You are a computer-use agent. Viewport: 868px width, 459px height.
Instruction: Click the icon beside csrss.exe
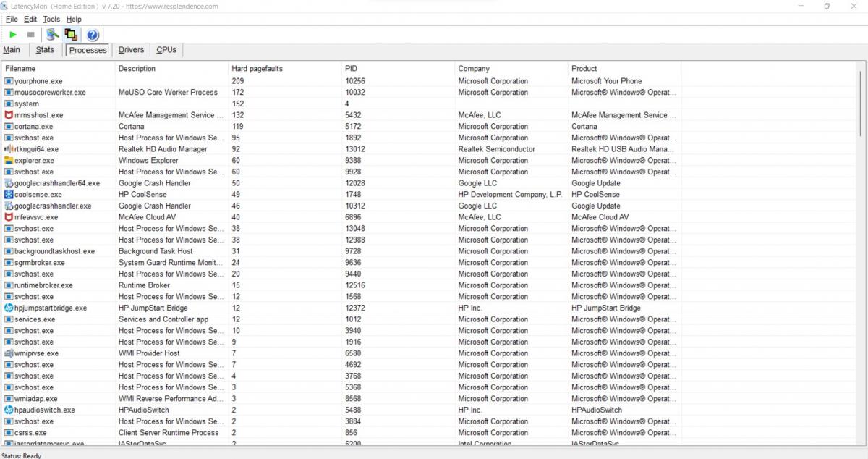9,433
